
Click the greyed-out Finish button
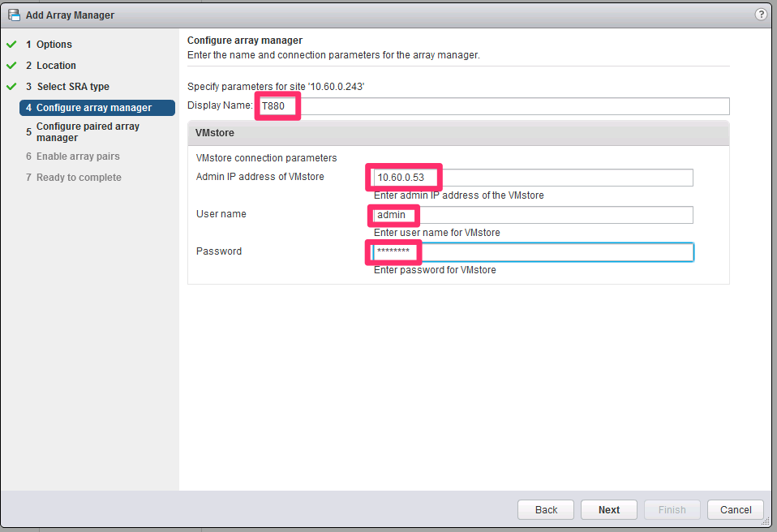[x=672, y=510]
